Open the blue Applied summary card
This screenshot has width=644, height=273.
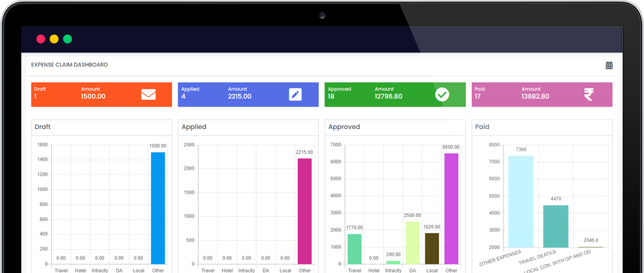(x=230, y=95)
